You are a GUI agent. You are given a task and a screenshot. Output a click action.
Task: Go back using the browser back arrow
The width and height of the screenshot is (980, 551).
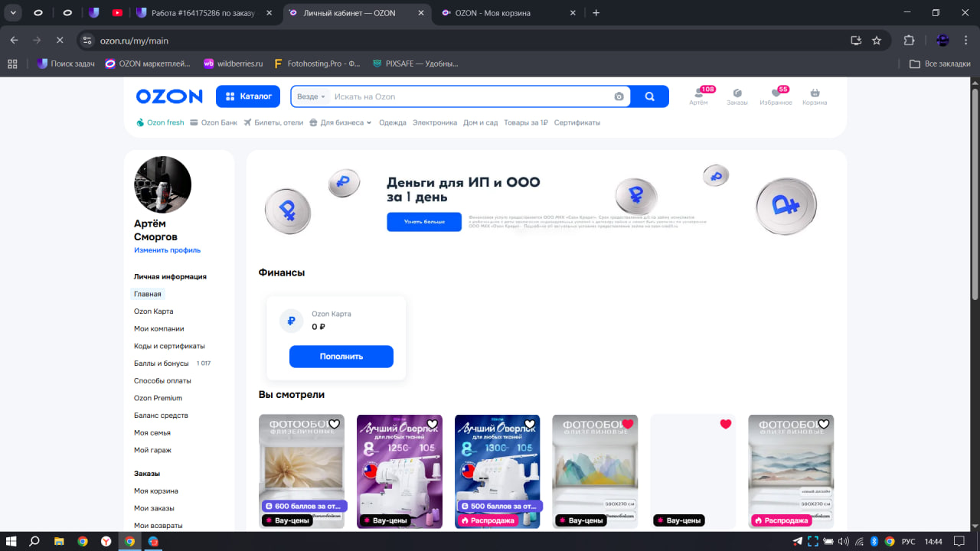tap(15, 40)
